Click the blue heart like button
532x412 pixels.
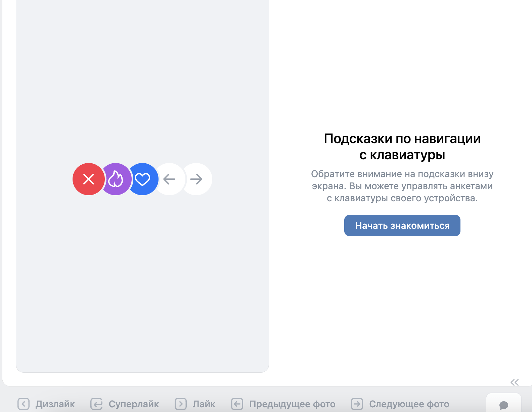pos(143,179)
